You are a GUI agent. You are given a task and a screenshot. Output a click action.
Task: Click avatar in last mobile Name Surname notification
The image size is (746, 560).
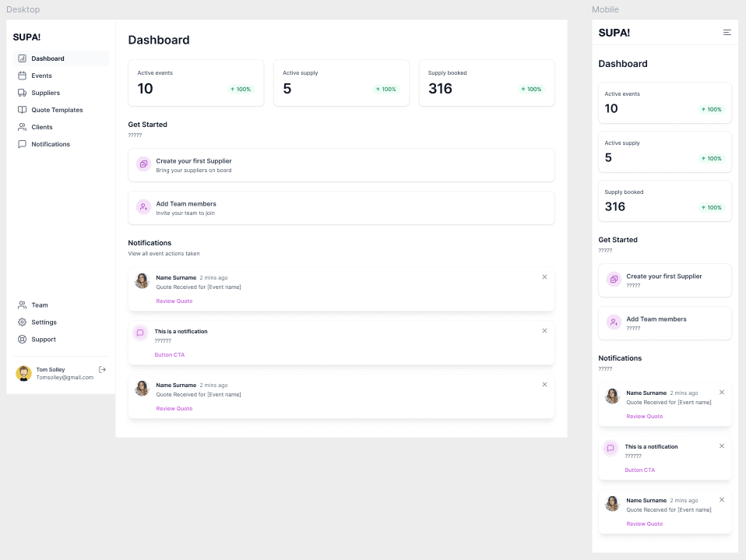pyautogui.click(x=612, y=503)
